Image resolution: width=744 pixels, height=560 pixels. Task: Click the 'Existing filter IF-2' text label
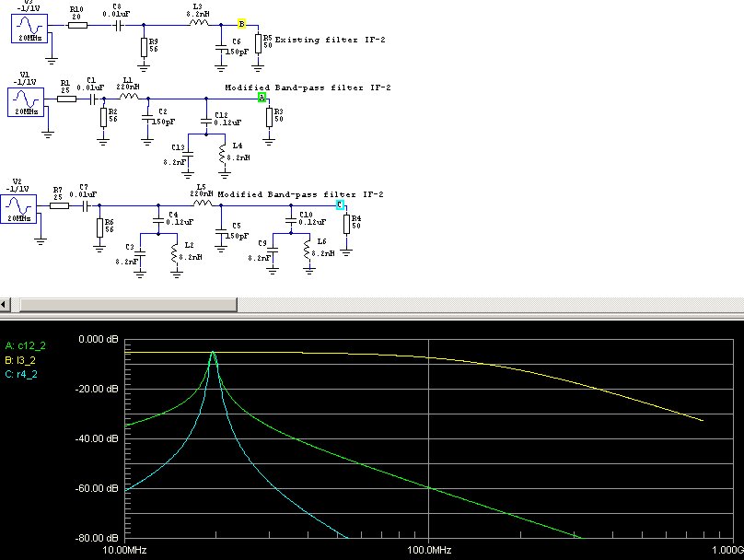coord(331,40)
